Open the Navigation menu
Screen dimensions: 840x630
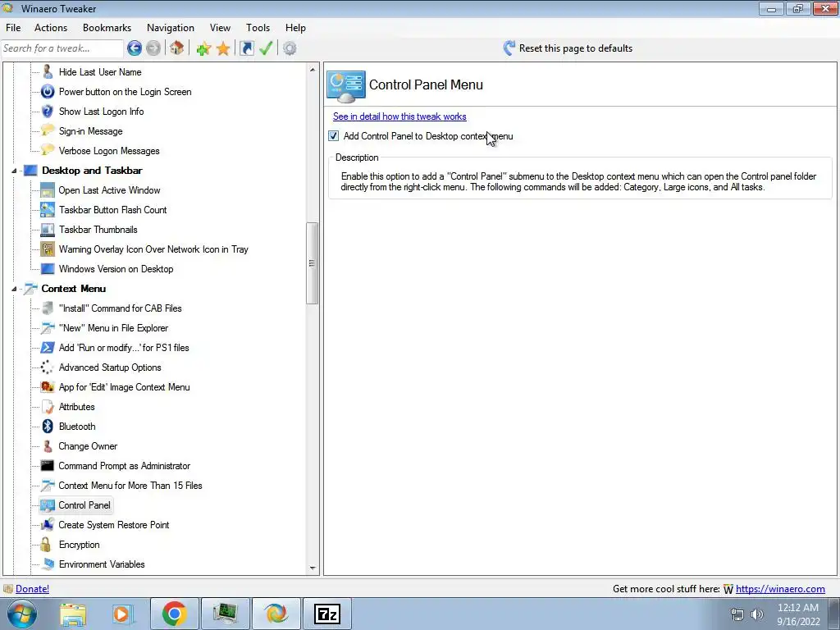click(x=171, y=28)
